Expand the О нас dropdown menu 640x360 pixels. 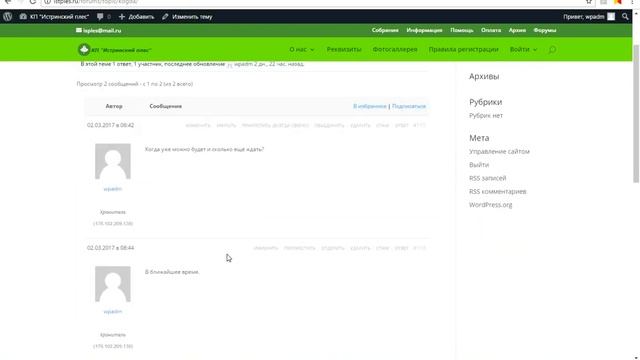[x=302, y=49]
